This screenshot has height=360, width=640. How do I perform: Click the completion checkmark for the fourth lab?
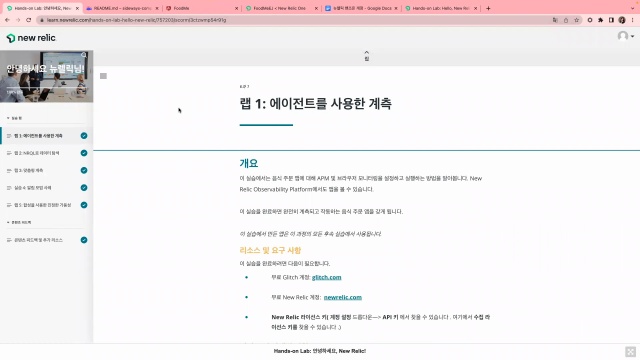[x=84, y=188]
